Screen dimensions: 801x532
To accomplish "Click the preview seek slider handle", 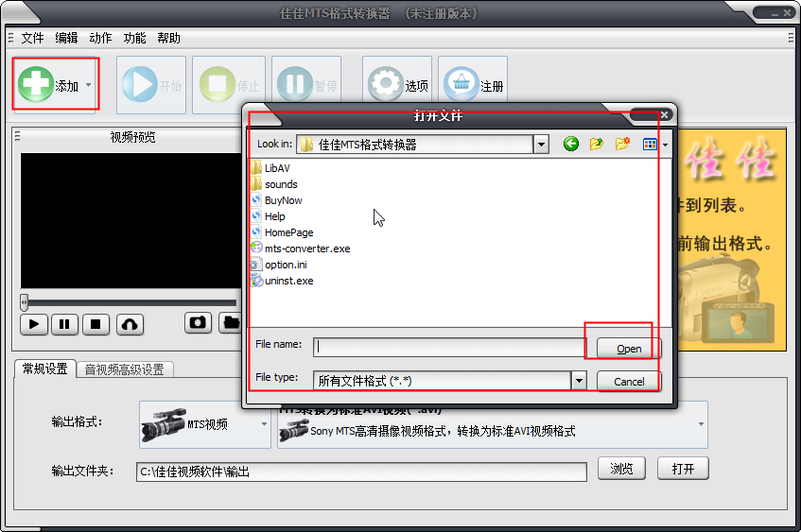I will [24, 302].
